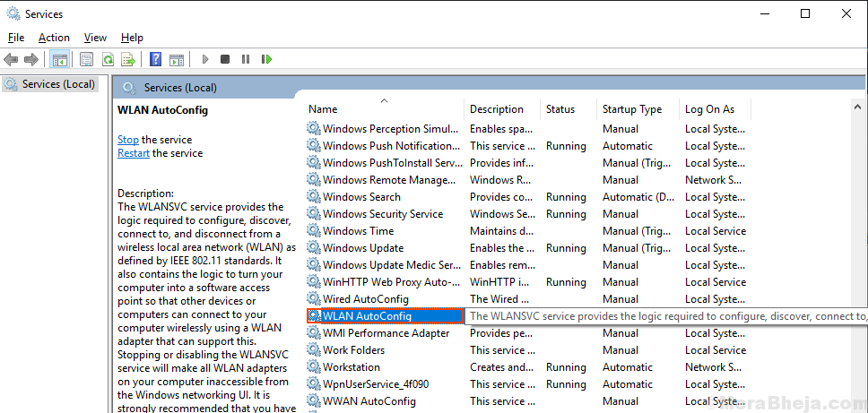Click the Export List toolbar icon
868x413 pixels.
pyautogui.click(x=128, y=59)
